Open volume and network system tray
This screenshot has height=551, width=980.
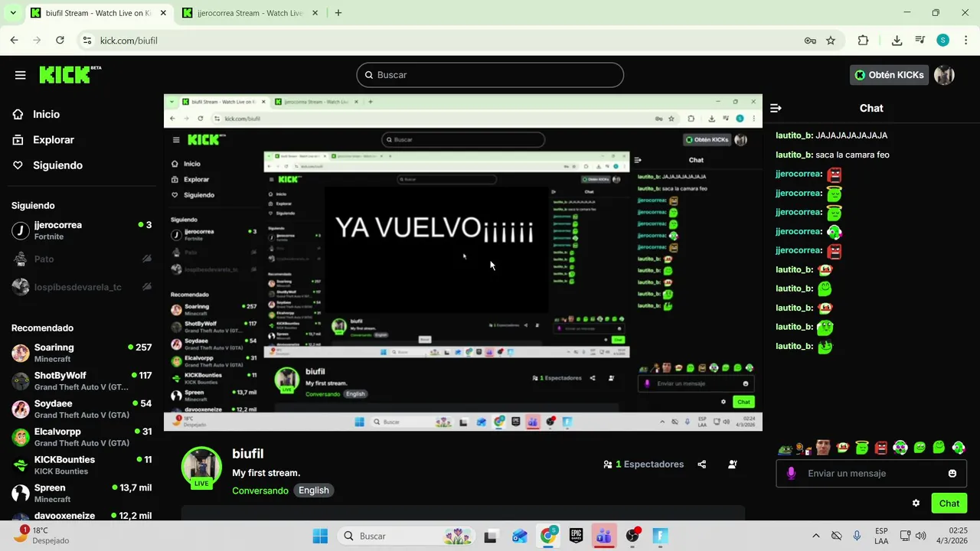[x=913, y=536]
